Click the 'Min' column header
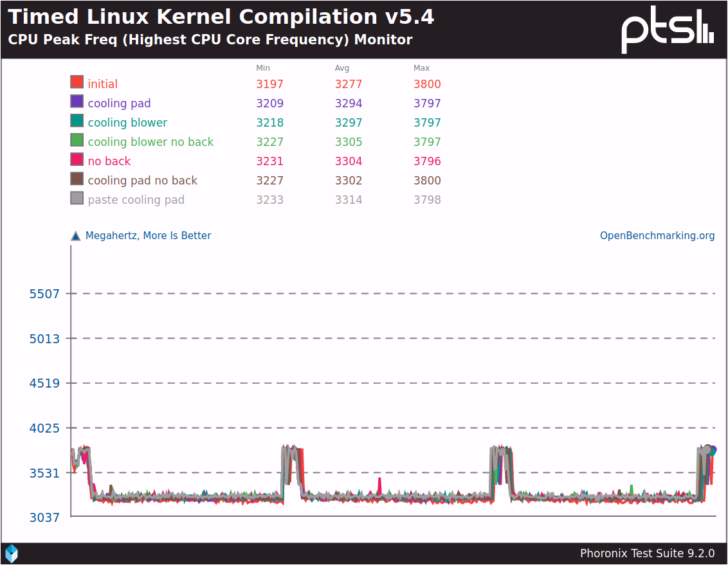 (x=263, y=68)
